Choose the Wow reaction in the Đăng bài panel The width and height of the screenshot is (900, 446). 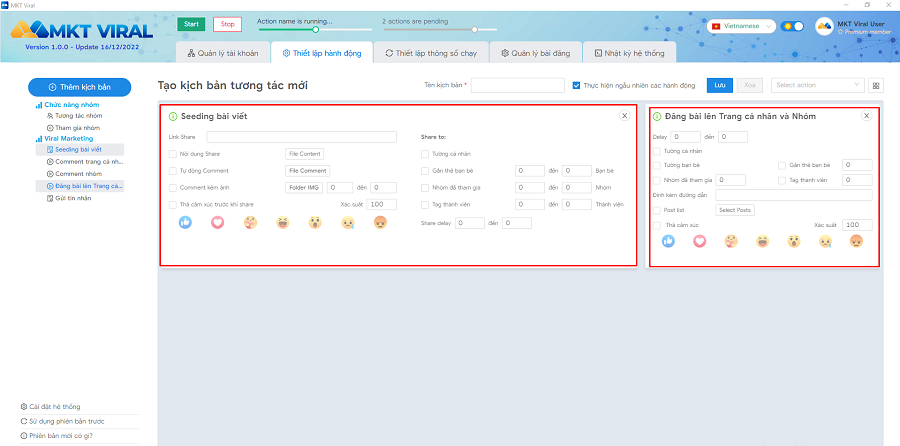793,241
